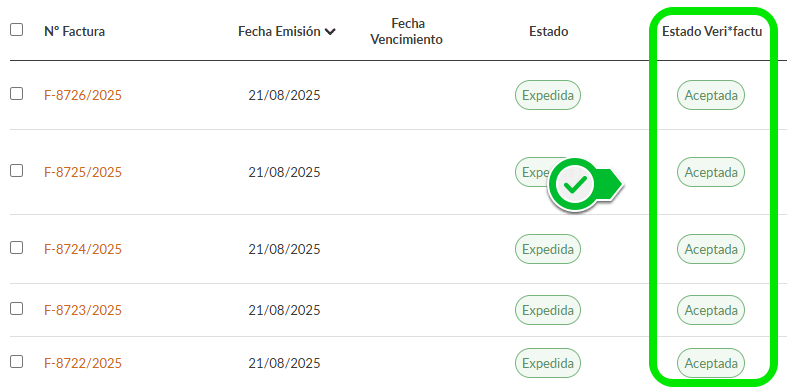Check the box for invoice F-8726/2025
This screenshot has width=787, height=388.
click(x=17, y=94)
